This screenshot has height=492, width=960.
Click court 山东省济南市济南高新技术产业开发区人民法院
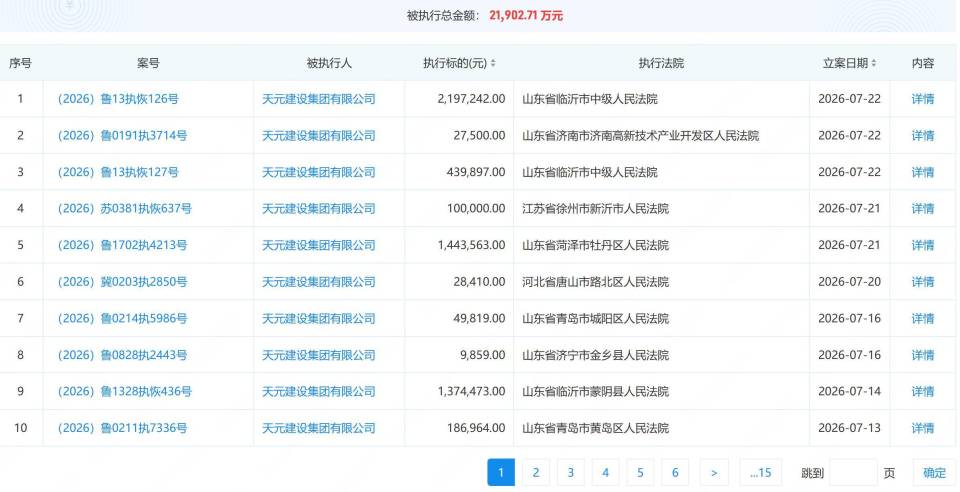click(x=640, y=135)
